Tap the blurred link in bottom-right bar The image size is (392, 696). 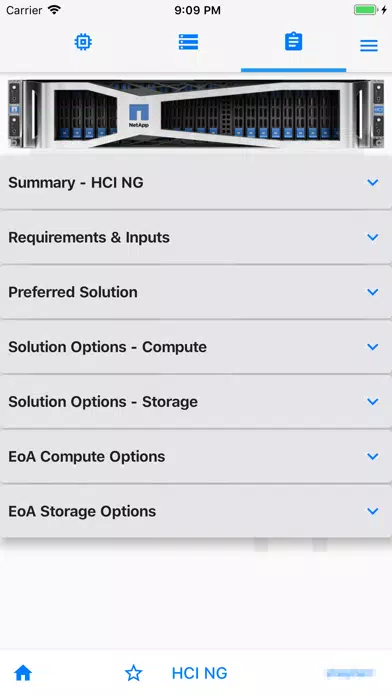pos(350,673)
